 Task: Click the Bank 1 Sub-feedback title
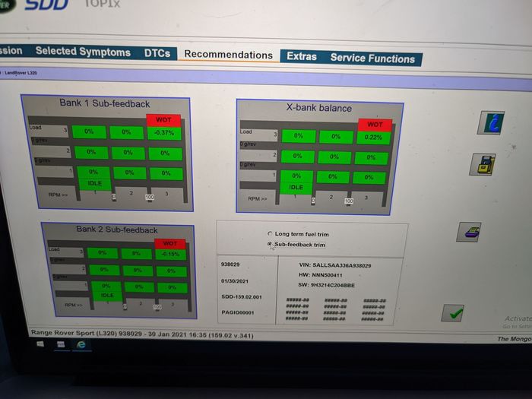105,103
